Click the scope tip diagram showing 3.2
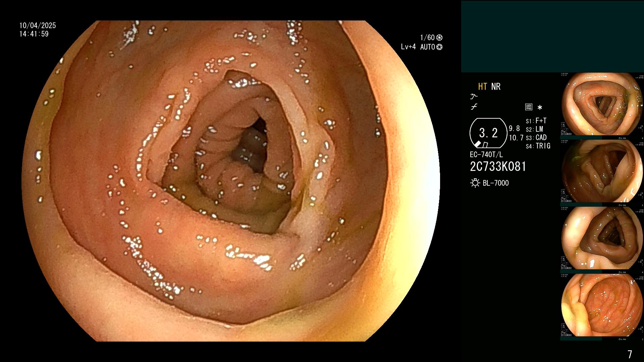Screen dimensions: 644x362 coord(488,133)
